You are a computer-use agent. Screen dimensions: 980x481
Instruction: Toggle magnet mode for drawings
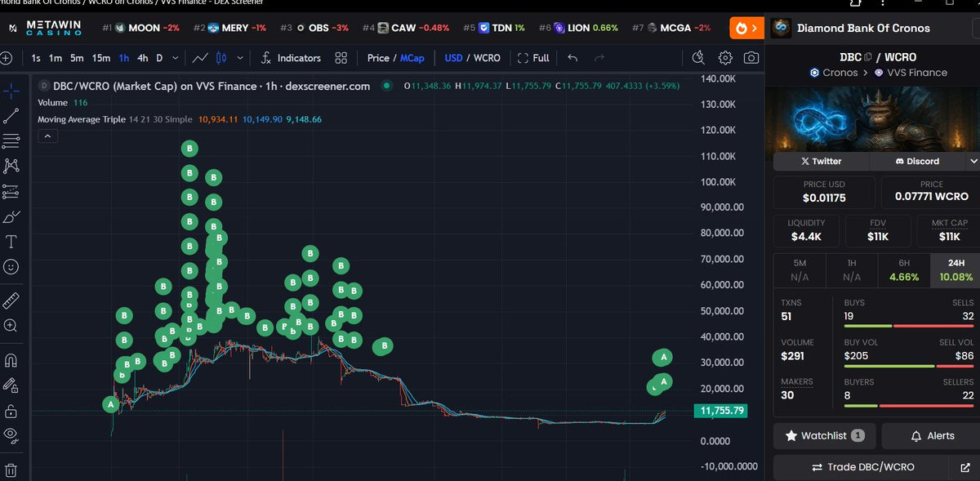click(11, 360)
